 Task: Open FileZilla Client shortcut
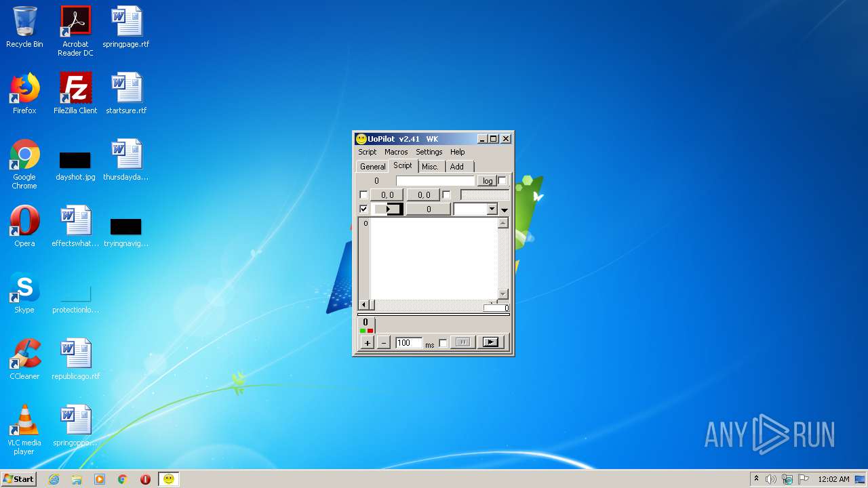pyautogui.click(x=75, y=94)
